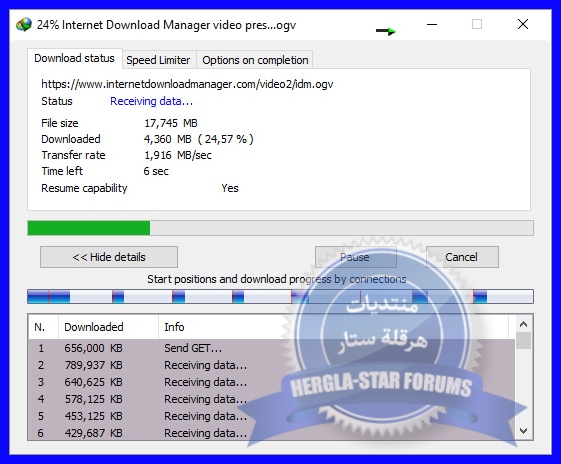Click the Hide details button
The image size is (561, 464).
109,257
